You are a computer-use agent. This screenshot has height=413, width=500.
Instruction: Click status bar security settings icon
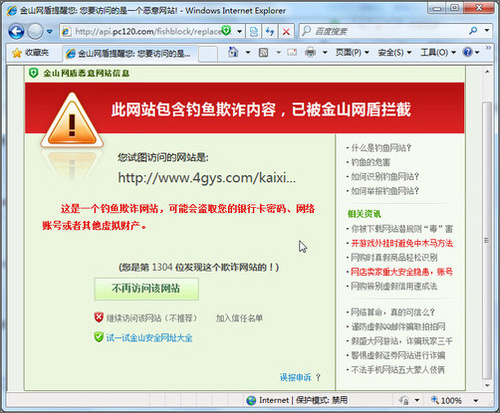tap(404, 400)
